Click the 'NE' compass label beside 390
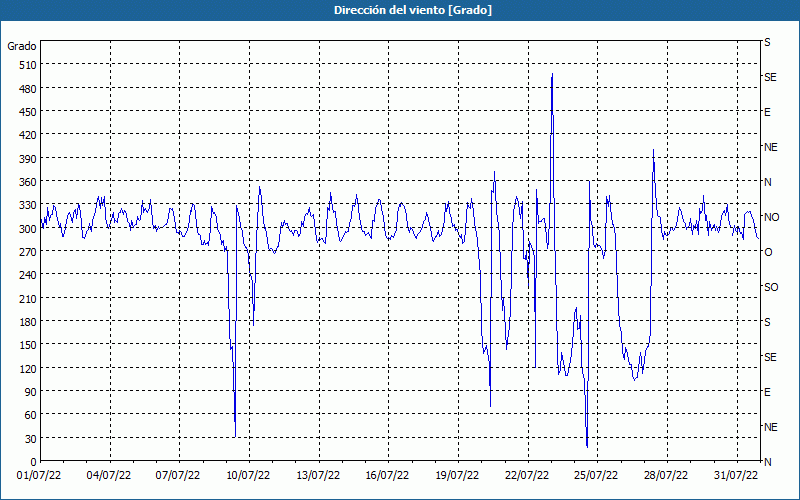The image size is (800, 500). 770,147
